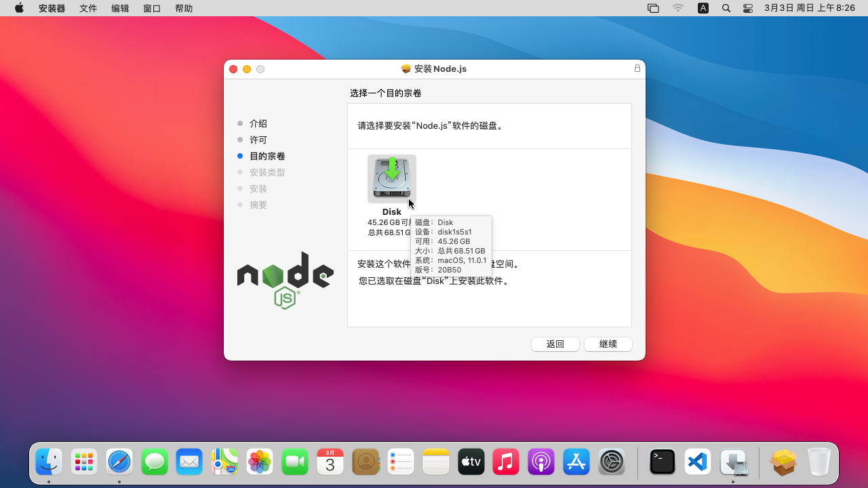Open the 安装器 application menu
Viewport: 868px width, 488px height.
pos(52,8)
